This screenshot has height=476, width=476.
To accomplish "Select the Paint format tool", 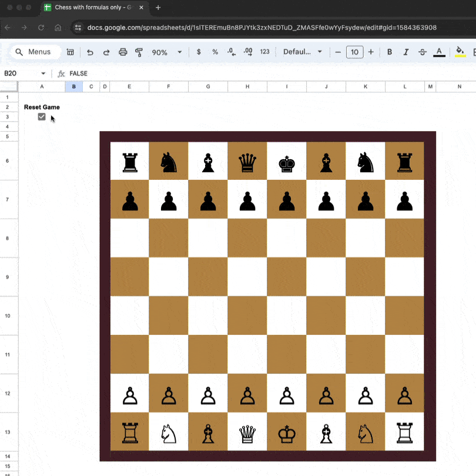I will [139, 52].
